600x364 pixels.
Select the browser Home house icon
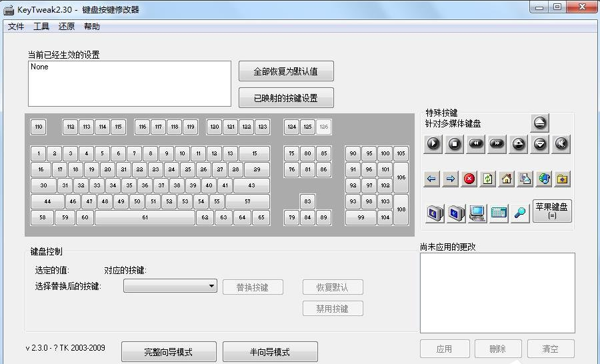point(507,179)
